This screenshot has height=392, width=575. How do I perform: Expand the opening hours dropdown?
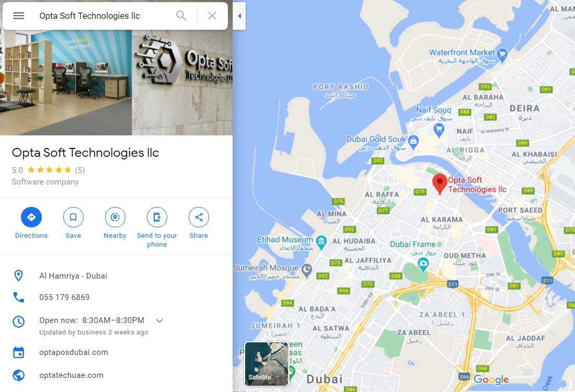point(159,320)
